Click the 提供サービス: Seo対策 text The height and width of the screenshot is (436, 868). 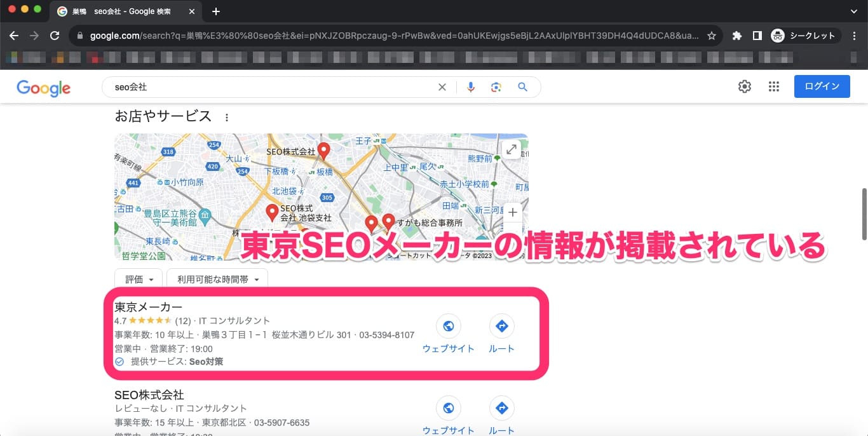coord(177,362)
